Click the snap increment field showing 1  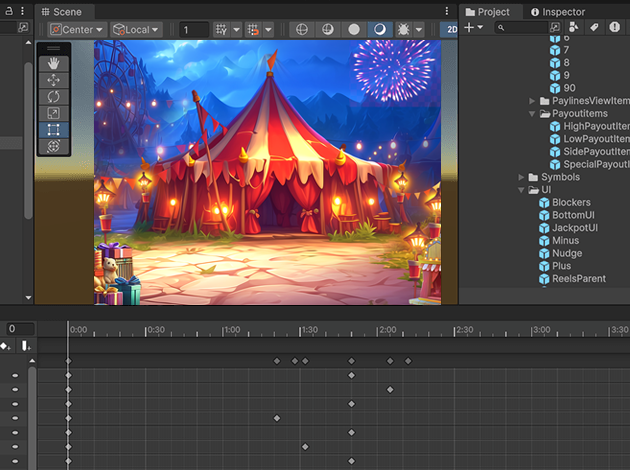194,30
